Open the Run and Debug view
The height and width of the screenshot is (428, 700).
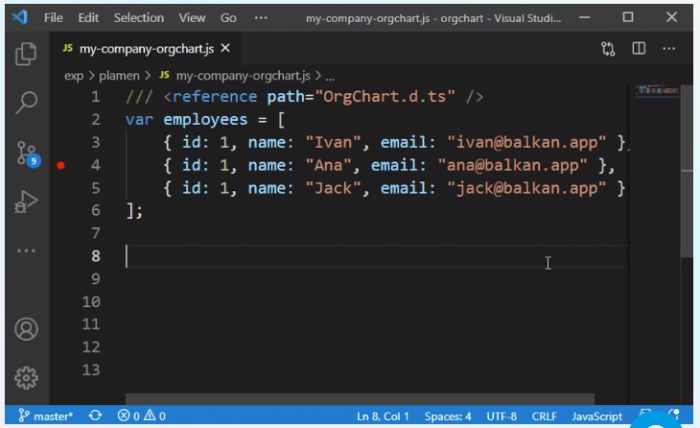tap(26, 204)
